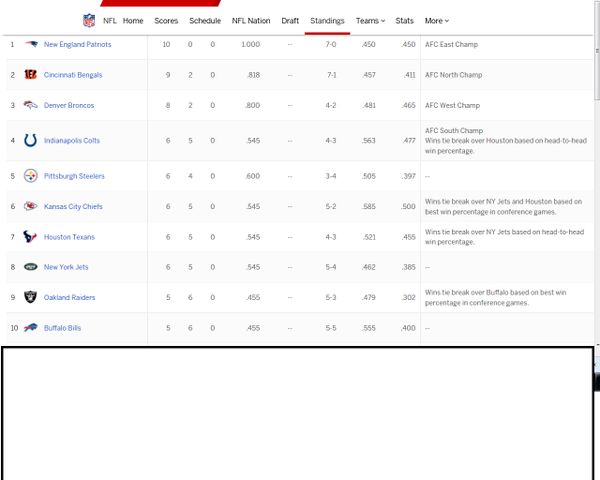The height and width of the screenshot is (480, 600).
Task: Open the Stats tab
Action: pos(404,21)
